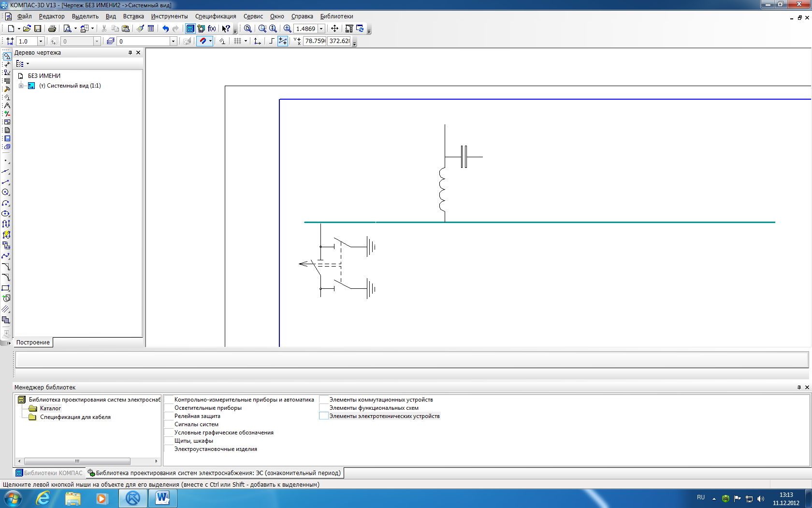
Task: Click the Refresh view icon
Action: [x=360, y=29]
